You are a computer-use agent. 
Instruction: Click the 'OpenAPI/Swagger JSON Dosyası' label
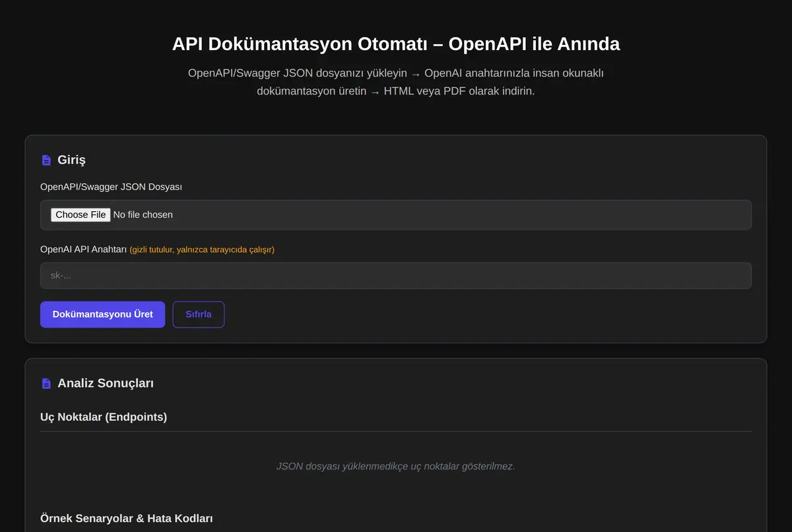[111, 187]
